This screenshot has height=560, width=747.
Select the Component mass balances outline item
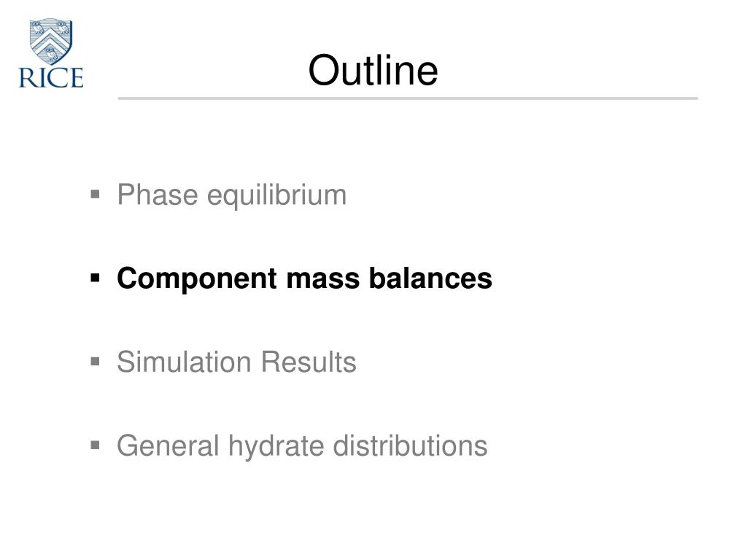pyautogui.click(x=304, y=278)
